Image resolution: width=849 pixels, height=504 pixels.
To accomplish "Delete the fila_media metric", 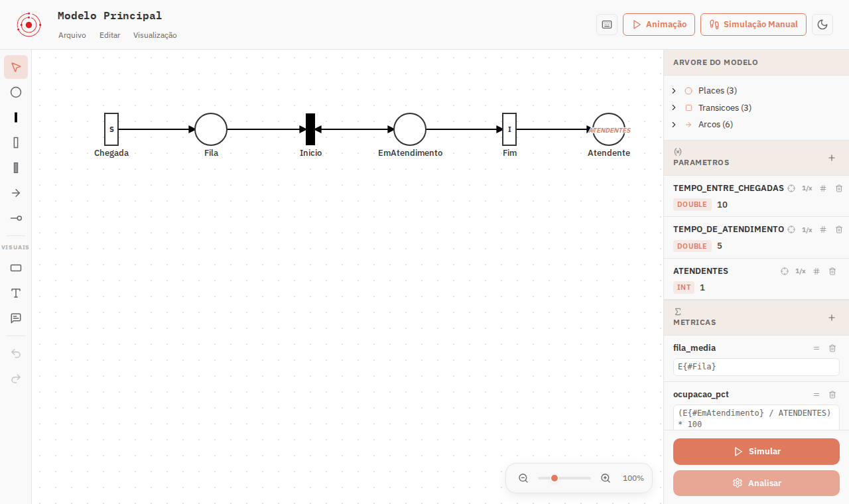I will point(832,348).
